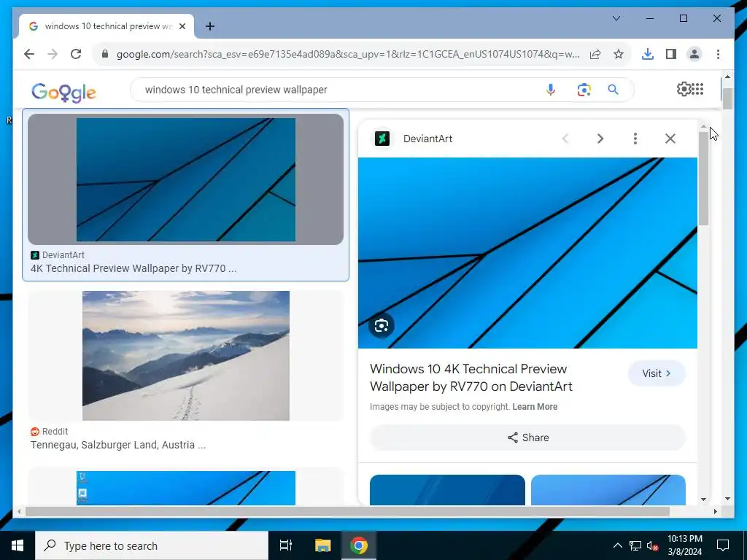The height and width of the screenshot is (560, 747).
Task: Search inside image with the Lens overlay button
Action: (x=381, y=326)
